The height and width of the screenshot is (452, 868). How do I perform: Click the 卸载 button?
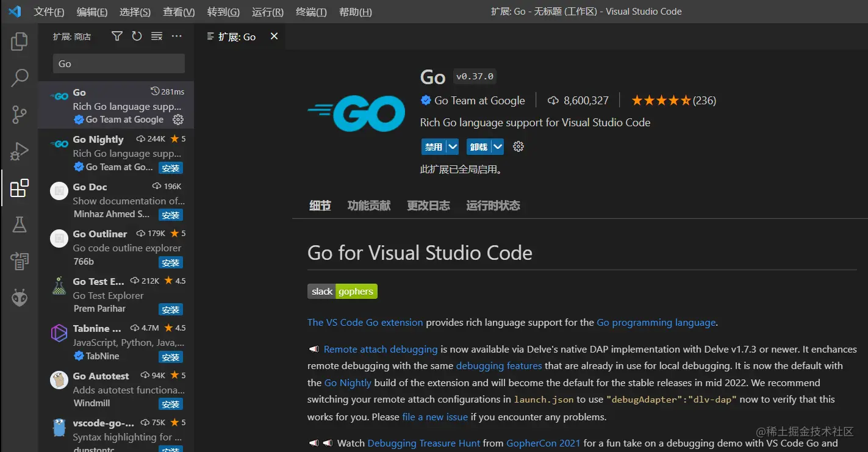[479, 146]
